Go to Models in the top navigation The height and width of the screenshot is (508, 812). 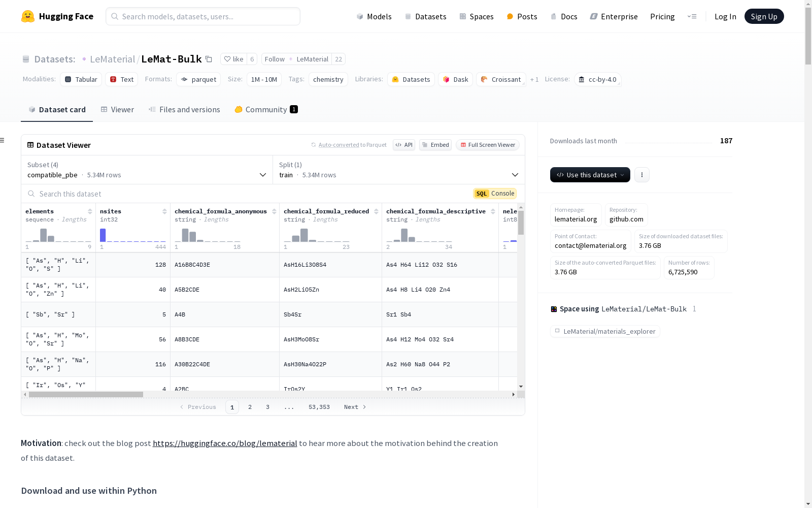click(x=374, y=16)
